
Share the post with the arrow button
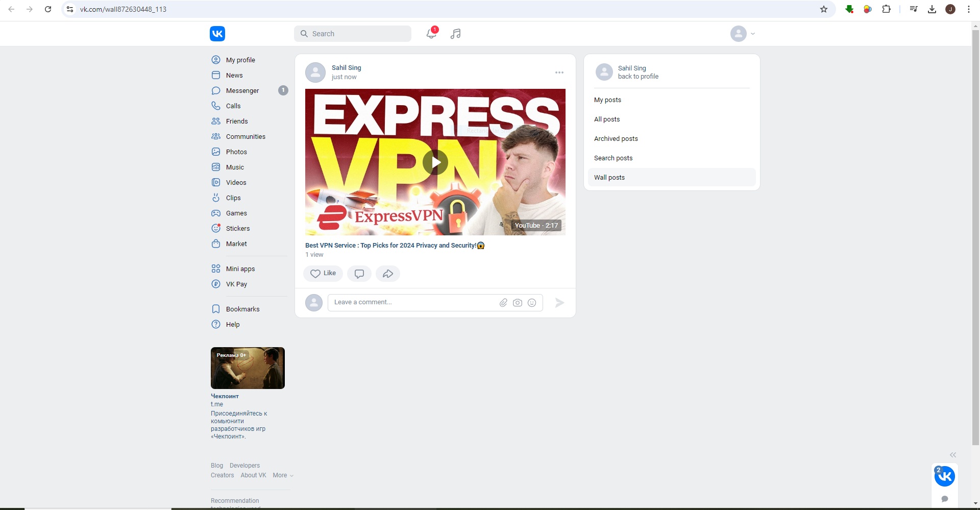388,274
